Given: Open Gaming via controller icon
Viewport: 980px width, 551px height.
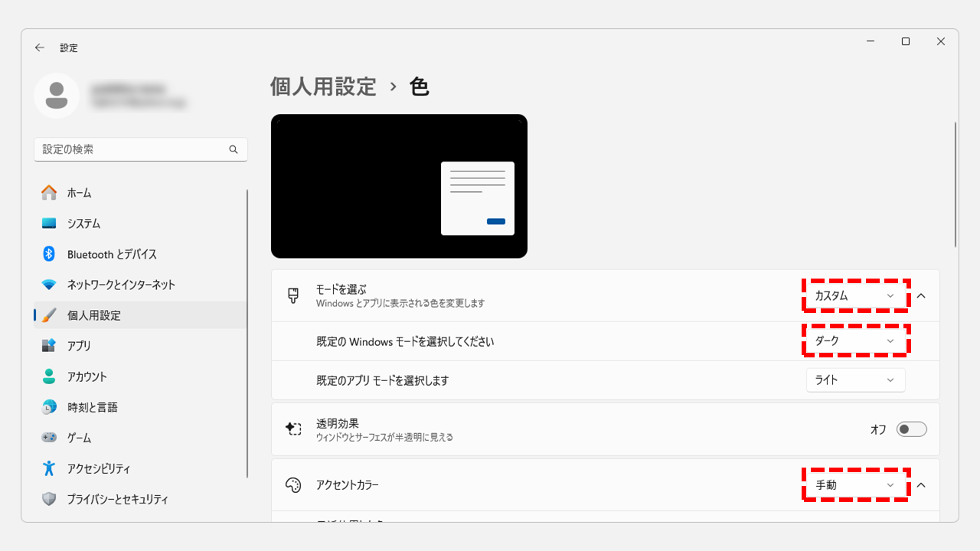Looking at the screenshot, I should (49, 438).
